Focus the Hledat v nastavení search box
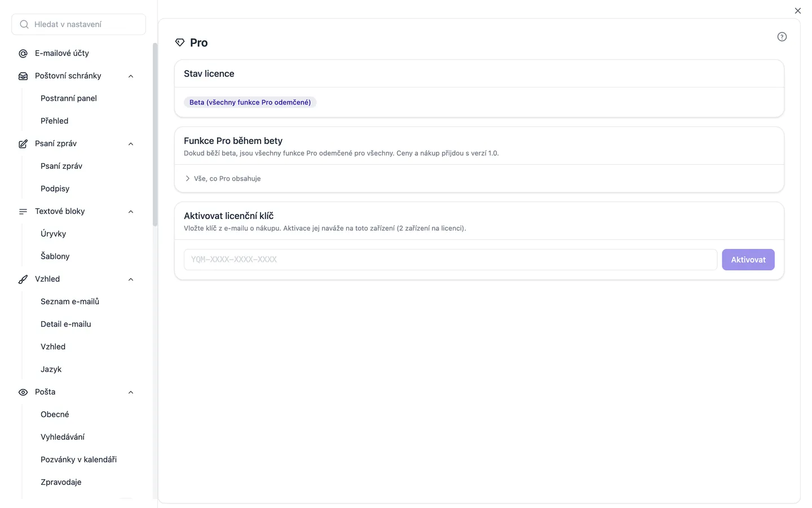 coord(78,24)
